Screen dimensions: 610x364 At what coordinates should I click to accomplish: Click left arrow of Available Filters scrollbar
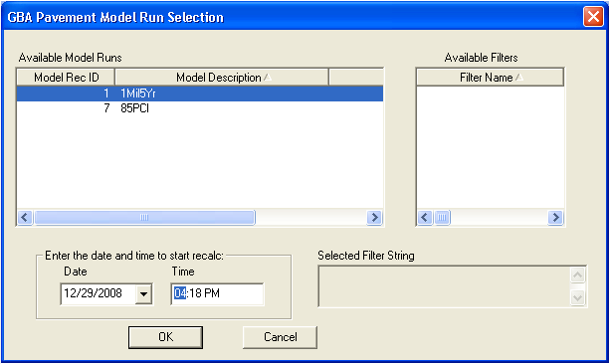pyautogui.click(x=425, y=217)
